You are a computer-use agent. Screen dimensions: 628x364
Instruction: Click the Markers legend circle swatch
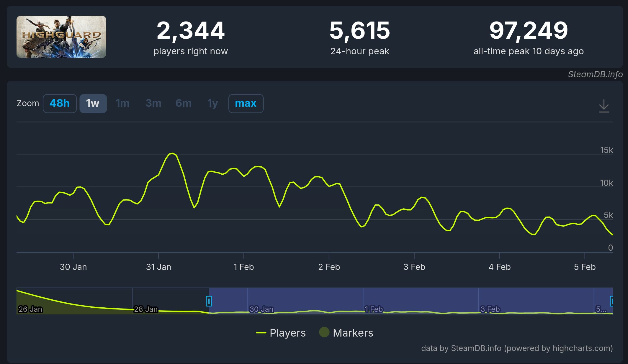click(324, 332)
